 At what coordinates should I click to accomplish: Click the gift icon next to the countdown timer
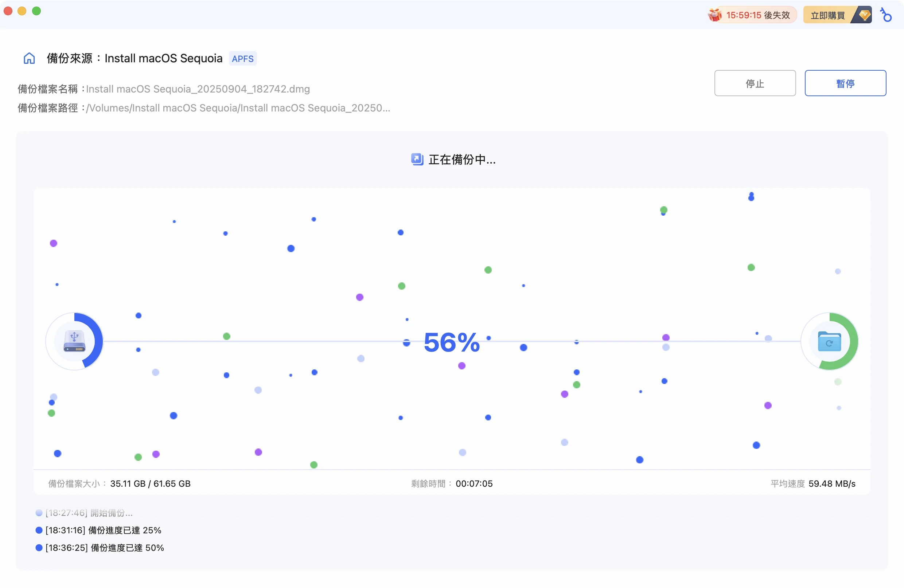tap(715, 15)
